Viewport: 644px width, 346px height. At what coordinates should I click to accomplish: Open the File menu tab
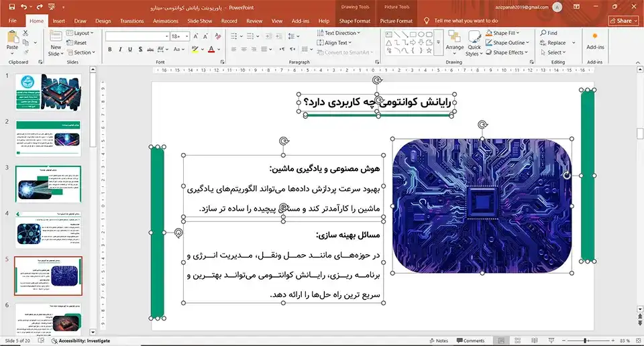12,21
